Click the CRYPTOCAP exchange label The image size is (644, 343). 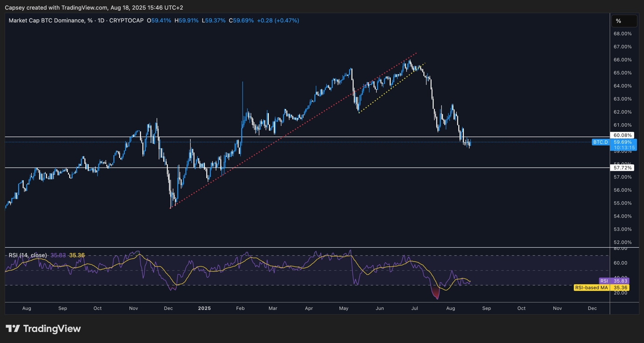[x=126, y=21]
